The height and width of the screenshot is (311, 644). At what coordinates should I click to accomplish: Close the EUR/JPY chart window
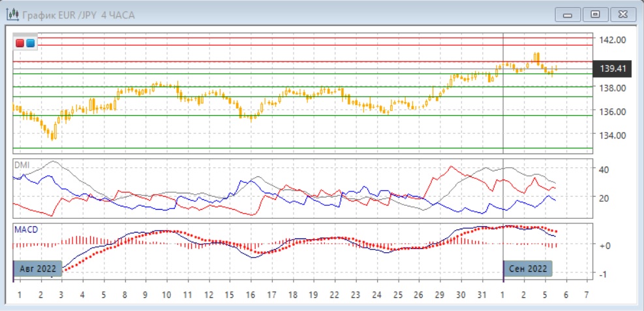point(622,14)
